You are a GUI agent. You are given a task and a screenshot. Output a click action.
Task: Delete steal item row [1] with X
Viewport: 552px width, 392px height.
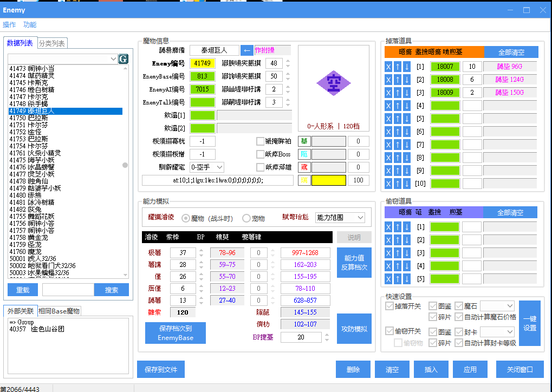coord(388,227)
